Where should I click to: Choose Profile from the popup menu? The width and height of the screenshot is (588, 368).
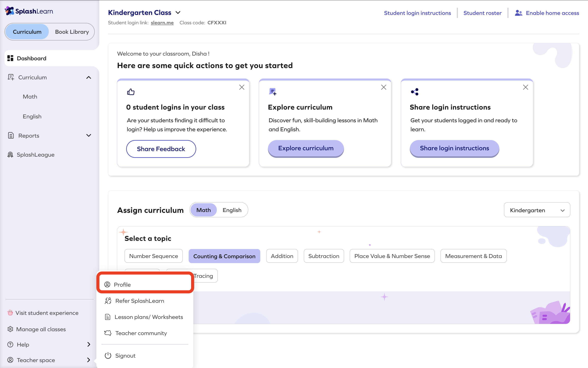point(145,285)
